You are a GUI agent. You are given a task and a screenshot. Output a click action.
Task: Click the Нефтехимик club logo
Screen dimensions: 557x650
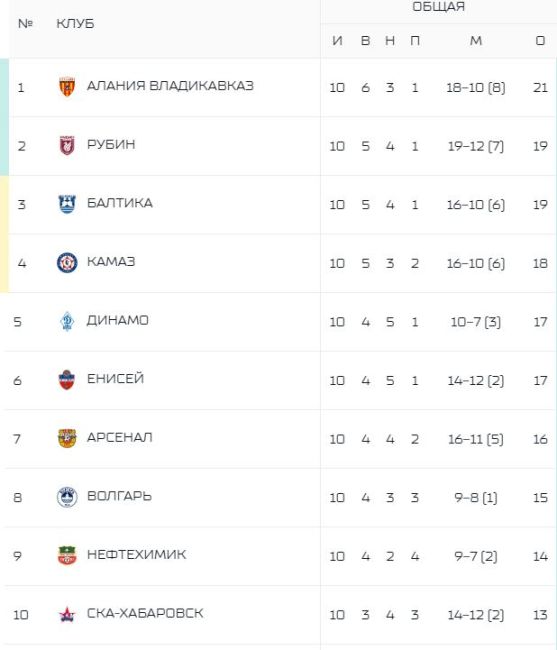click(x=67, y=555)
